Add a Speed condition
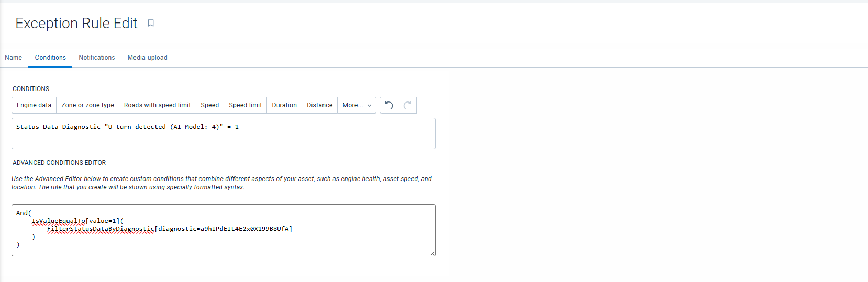This screenshot has width=868, height=282. click(x=210, y=105)
